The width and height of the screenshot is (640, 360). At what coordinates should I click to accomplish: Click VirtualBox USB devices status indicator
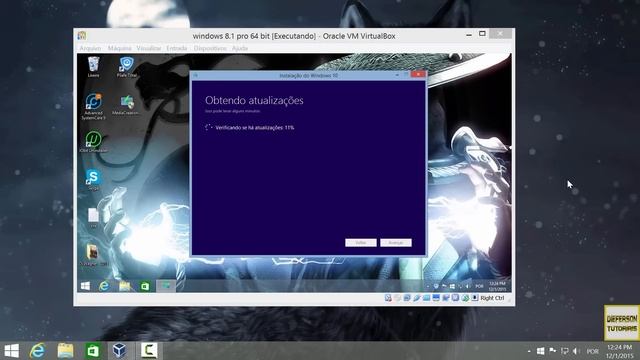(416, 298)
